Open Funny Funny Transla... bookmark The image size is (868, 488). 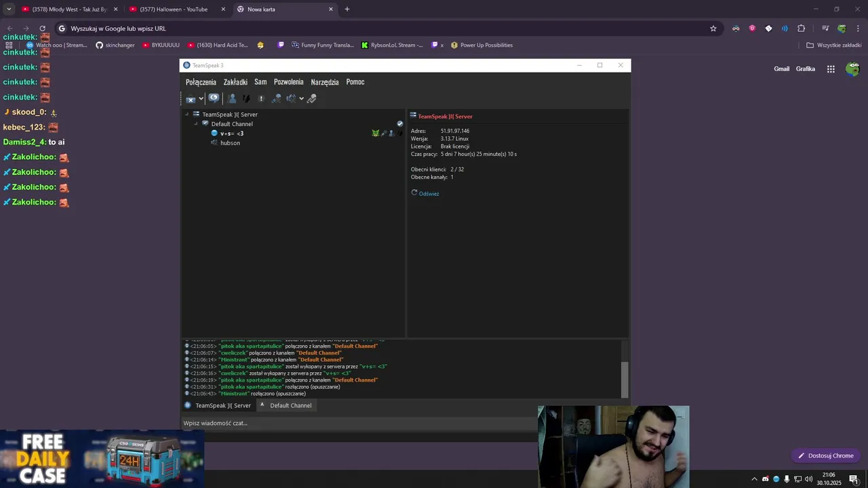tap(323, 45)
